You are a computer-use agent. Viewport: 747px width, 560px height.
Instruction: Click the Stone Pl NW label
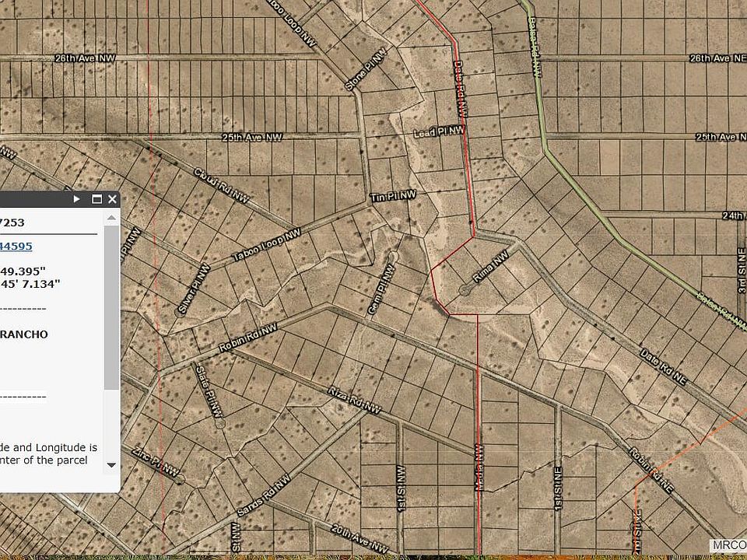(366, 69)
